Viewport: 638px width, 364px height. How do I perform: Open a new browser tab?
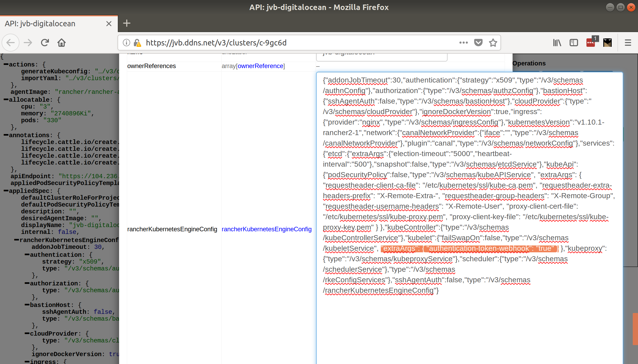(x=126, y=23)
